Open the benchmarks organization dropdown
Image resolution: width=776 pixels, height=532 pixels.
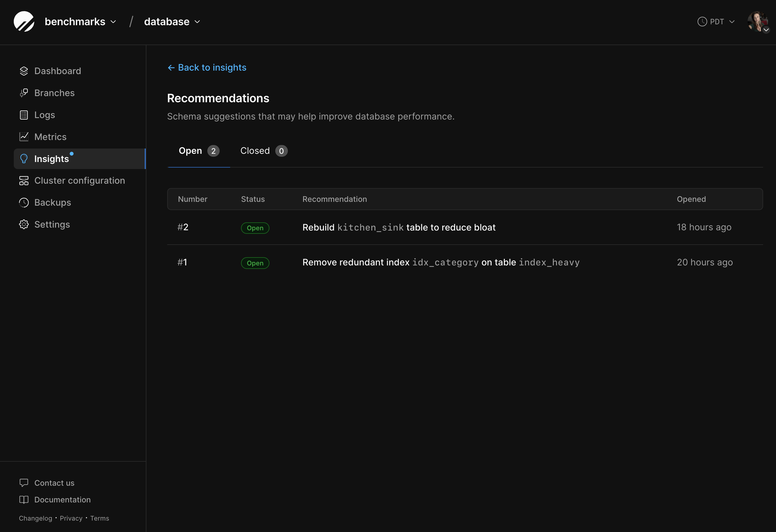click(x=80, y=21)
